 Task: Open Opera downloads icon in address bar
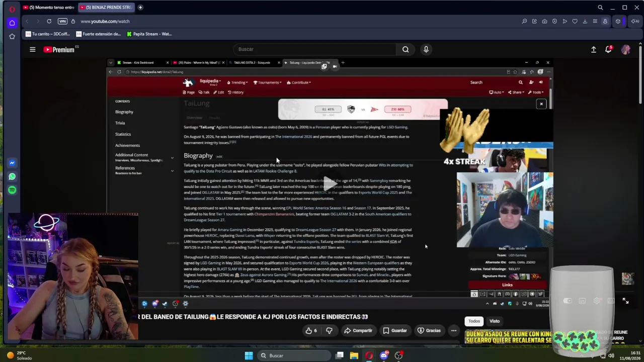pyautogui.click(x=585, y=21)
